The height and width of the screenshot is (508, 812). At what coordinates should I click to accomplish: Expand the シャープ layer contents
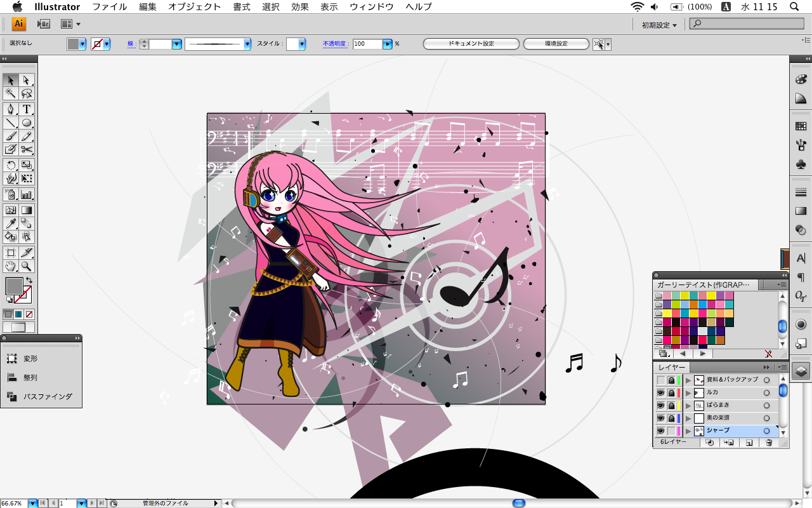click(x=688, y=431)
